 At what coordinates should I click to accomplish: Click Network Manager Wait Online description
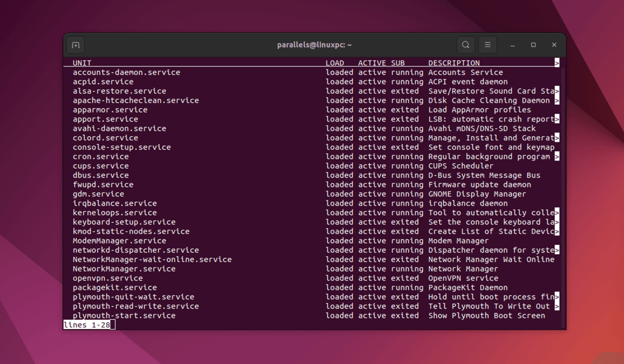[491, 259]
